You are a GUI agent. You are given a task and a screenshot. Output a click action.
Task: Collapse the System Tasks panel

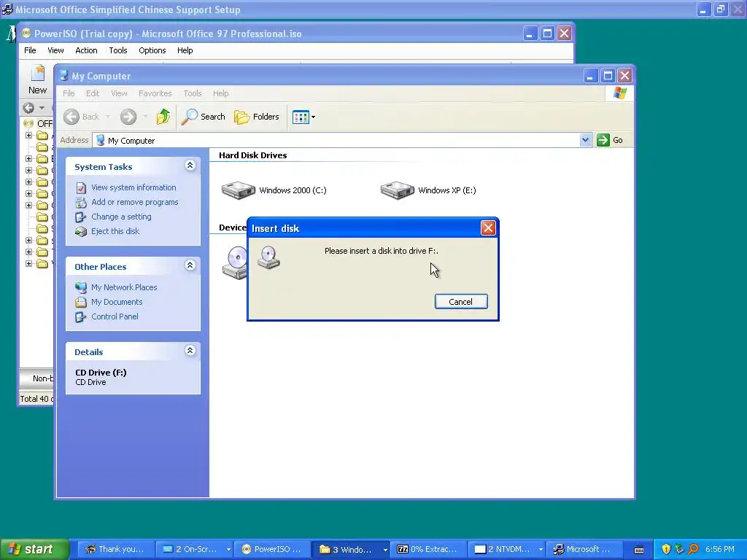tap(190, 166)
